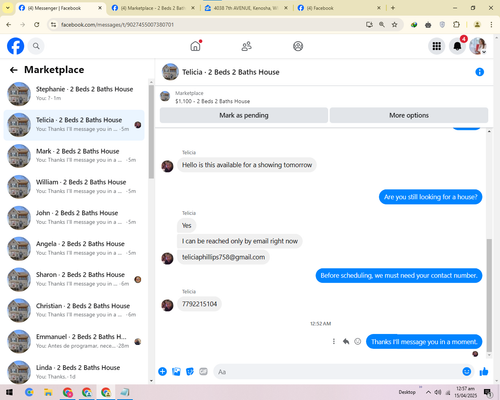Open the Windows Start button
500x400 pixels.
(9, 392)
